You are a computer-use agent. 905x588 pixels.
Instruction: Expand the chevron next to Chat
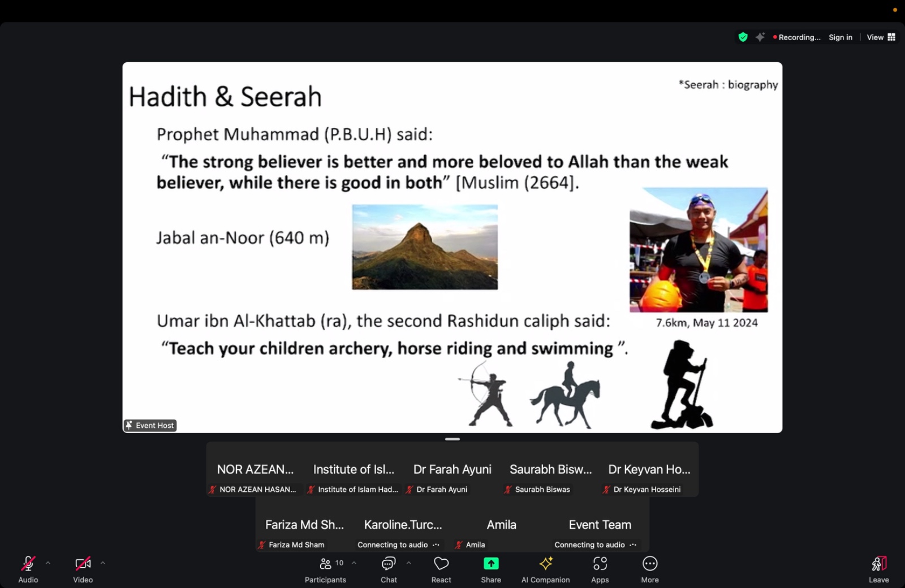(x=408, y=563)
